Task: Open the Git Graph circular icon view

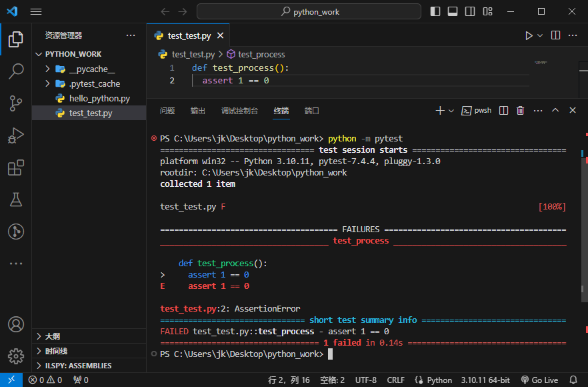Action: click(x=16, y=232)
